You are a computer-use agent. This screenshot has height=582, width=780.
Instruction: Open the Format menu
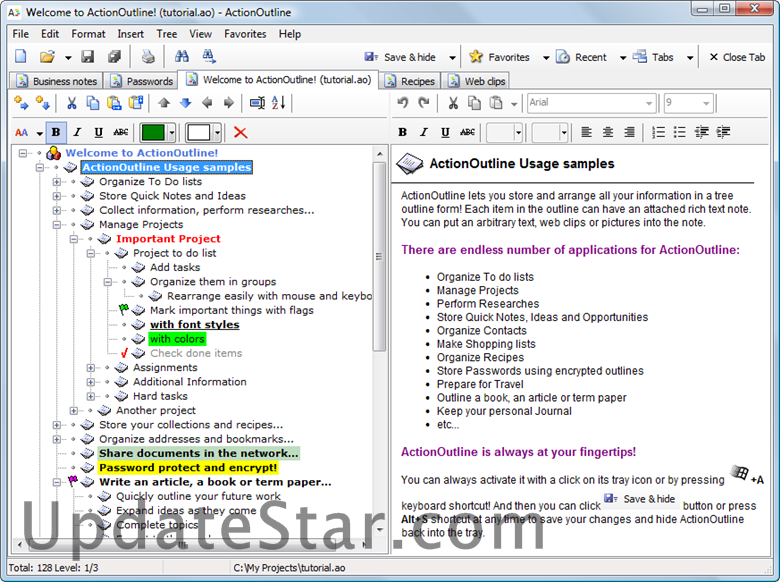88,34
